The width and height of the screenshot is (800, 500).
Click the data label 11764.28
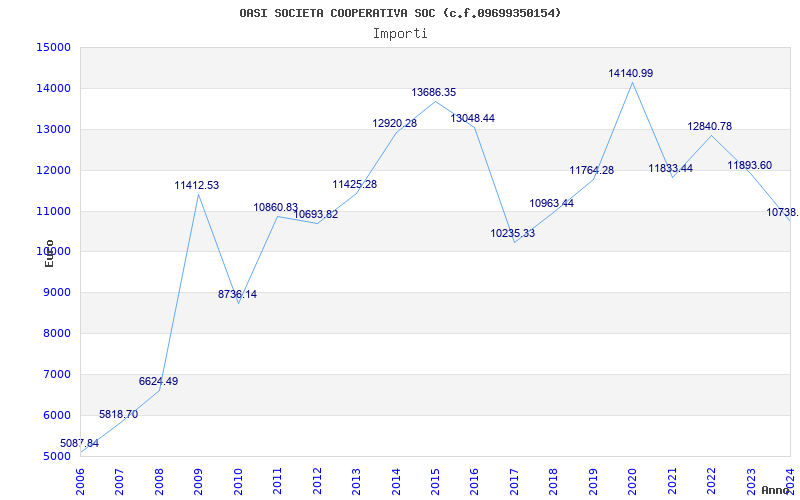592,170
